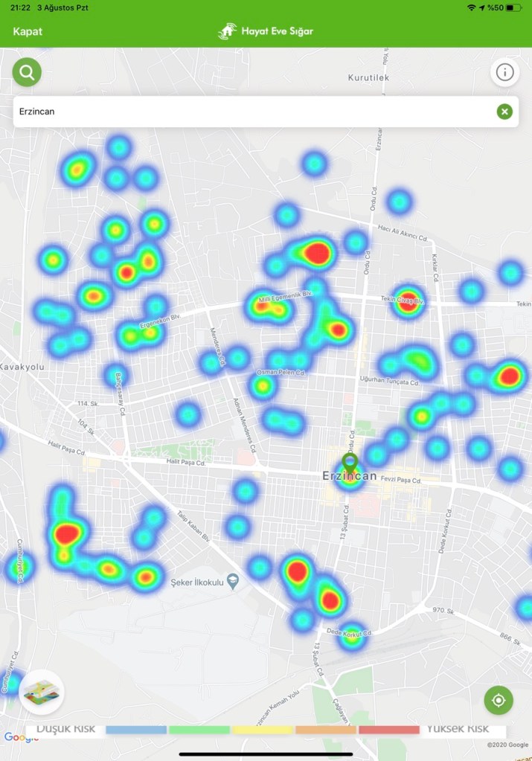Select the green location pin at Erzincan
The height and width of the screenshot is (761, 532).
point(350,463)
